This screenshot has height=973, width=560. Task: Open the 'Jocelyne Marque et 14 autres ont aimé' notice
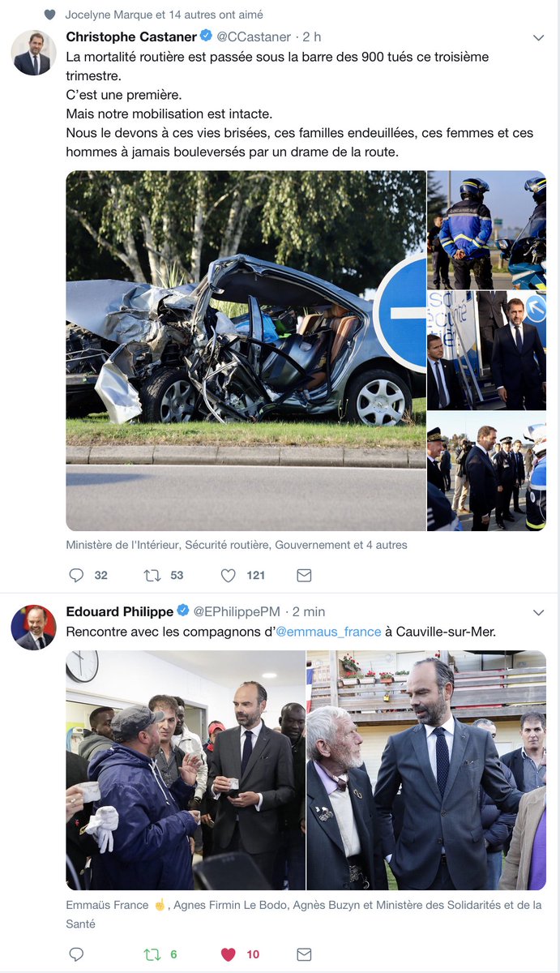tap(164, 15)
